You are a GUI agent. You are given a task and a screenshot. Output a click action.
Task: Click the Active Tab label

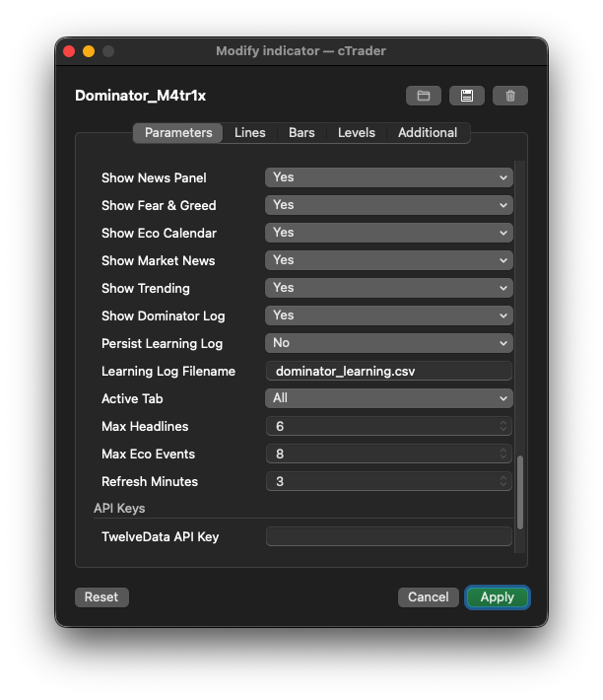[x=132, y=398]
